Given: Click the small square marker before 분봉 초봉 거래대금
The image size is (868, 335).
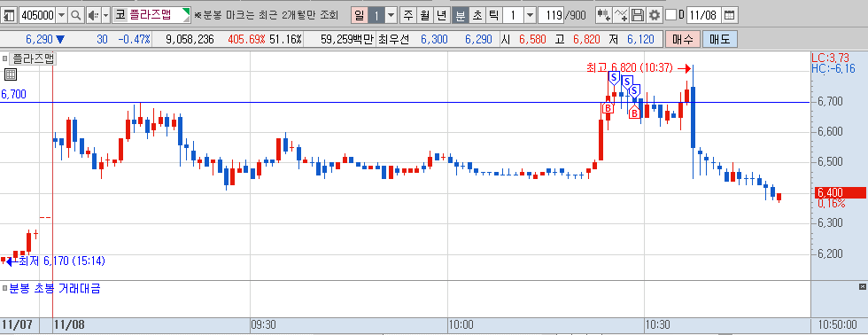Looking at the screenshot, I should [4, 288].
